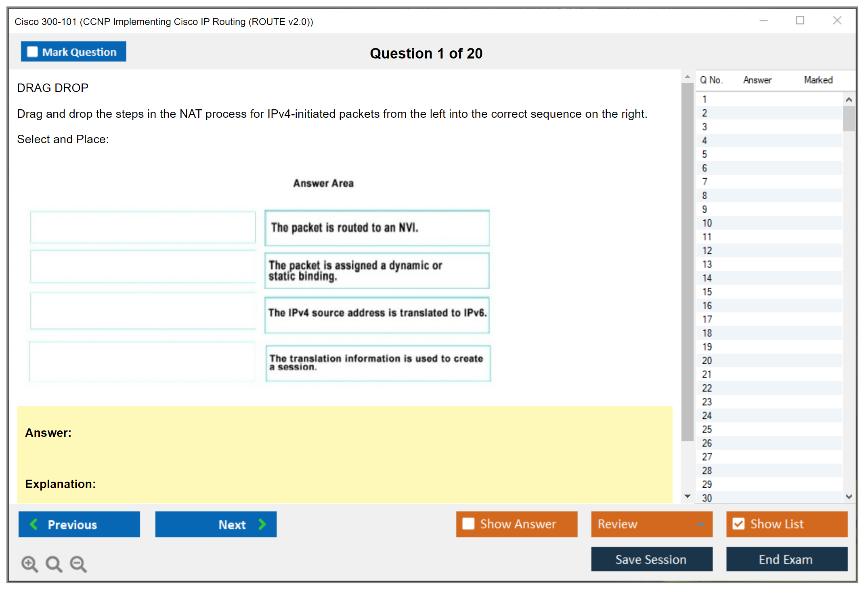Enable the Show Answer checkbox
Image resolution: width=868 pixels, height=593 pixels.
tap(468, 524)
